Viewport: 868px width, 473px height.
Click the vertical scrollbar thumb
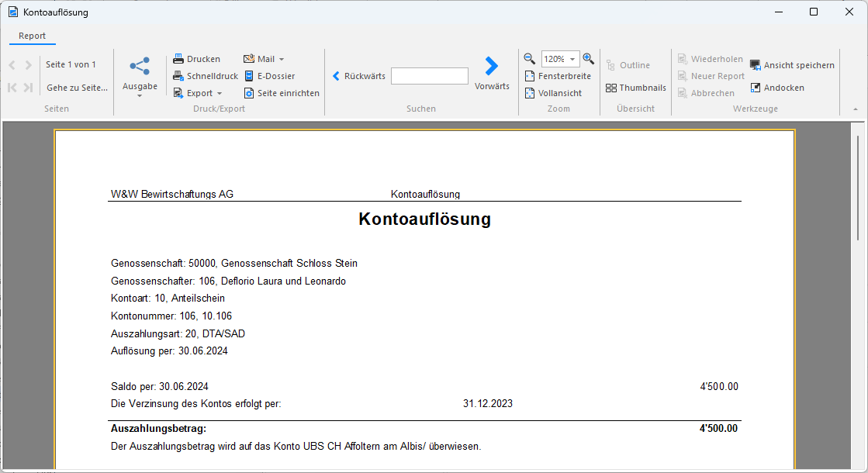(858, 187)
